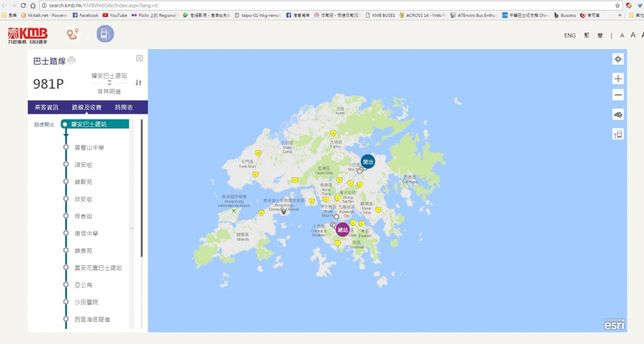The height and width of the screenshot is (344, 644).
Task: Click the point-to-point route search icon
Action: pyautogui.click(x=74, y=35)
